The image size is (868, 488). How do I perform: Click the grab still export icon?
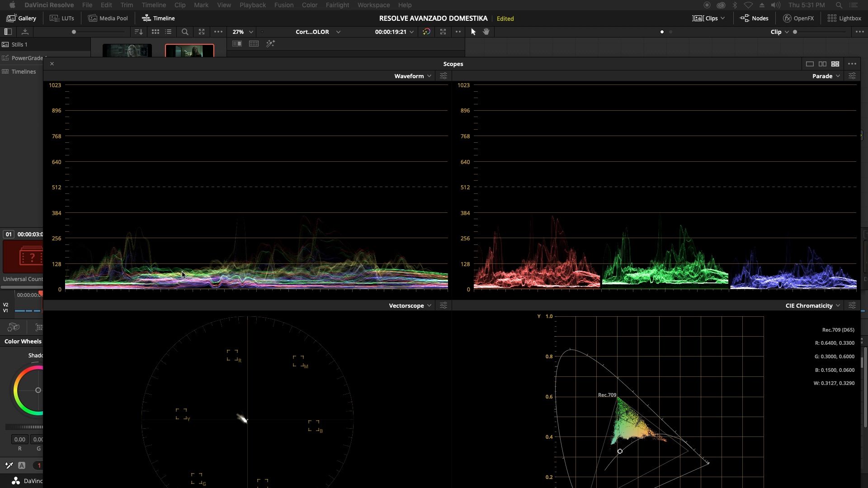[x=25, y=32]
